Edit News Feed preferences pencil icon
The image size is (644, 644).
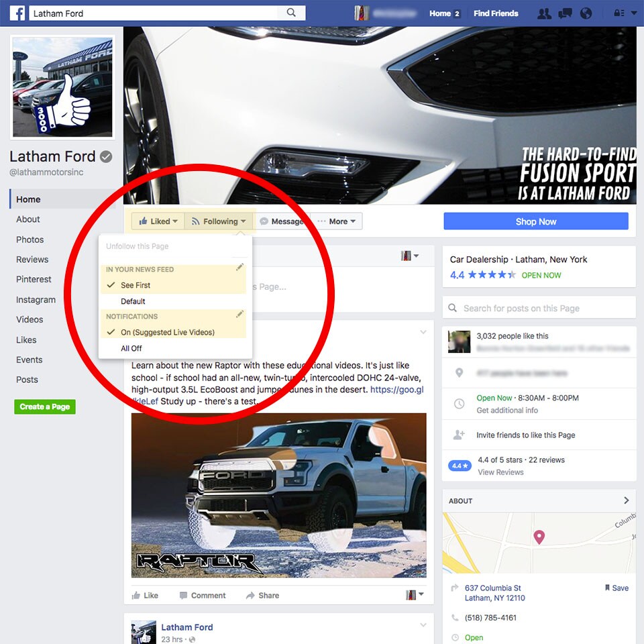coord(240,268)
